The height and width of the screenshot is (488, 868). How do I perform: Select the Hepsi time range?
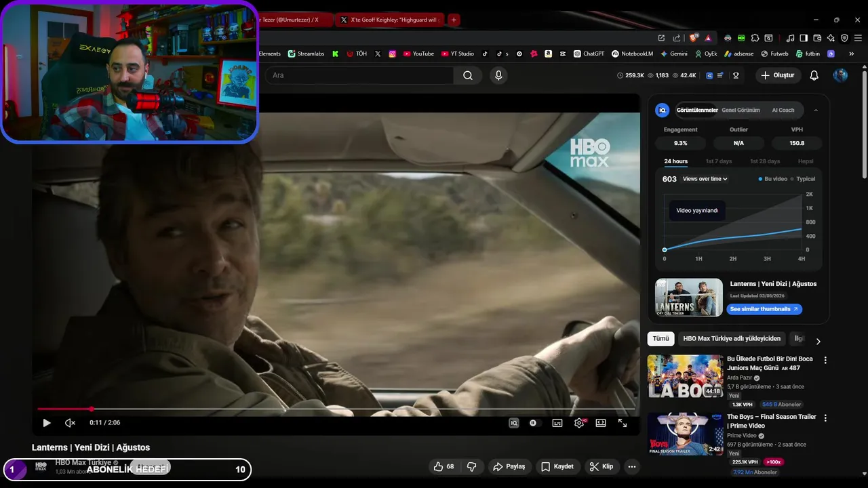pos(806,161)
